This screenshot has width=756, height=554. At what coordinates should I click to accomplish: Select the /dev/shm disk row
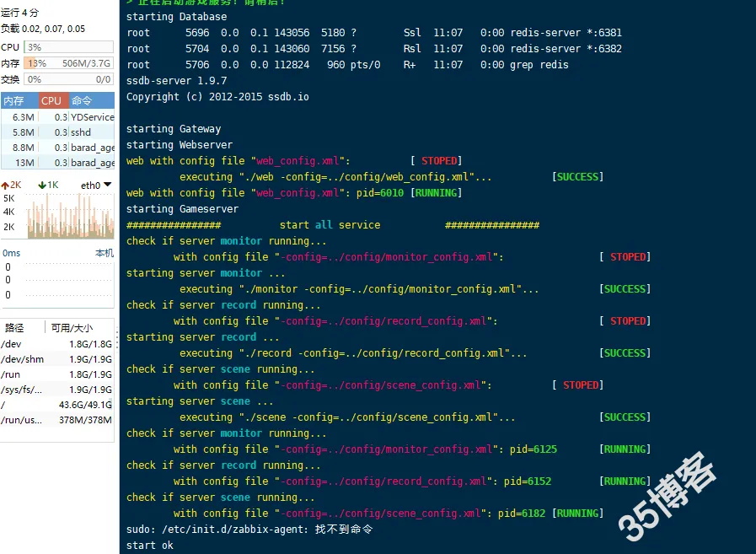click(57, 359)
